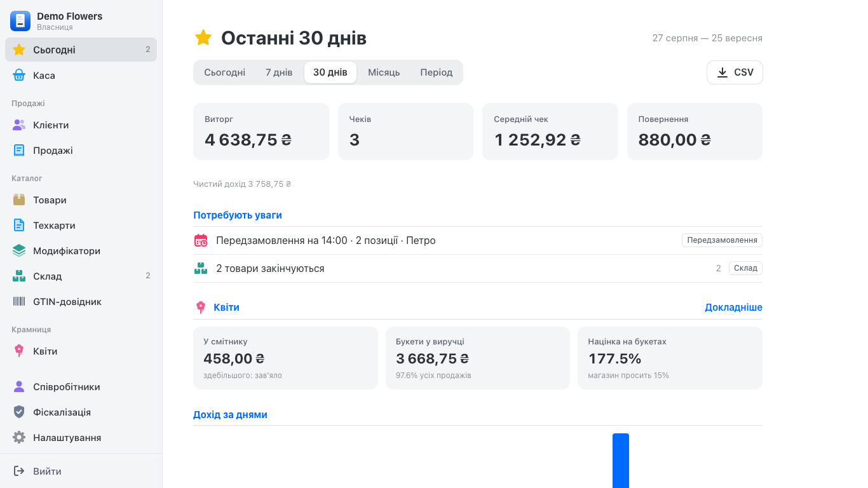The width and height of the screenshot is (868, 488).
Task: Click the Націнка на букетах card
Action: (x=670, y=358)
